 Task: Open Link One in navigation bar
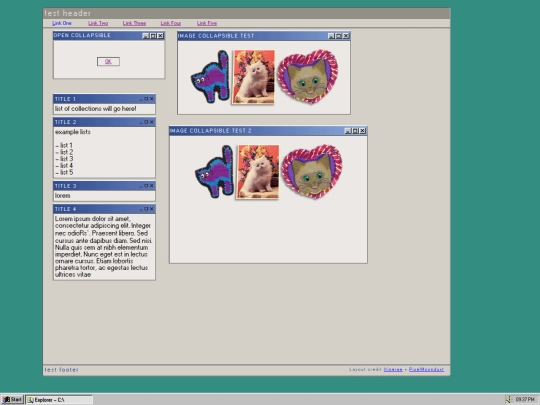pyautogui.click(x=62, y=23)
